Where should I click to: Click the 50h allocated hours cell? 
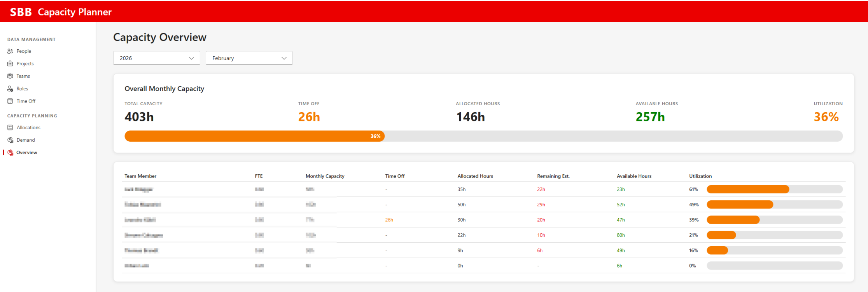462,205
